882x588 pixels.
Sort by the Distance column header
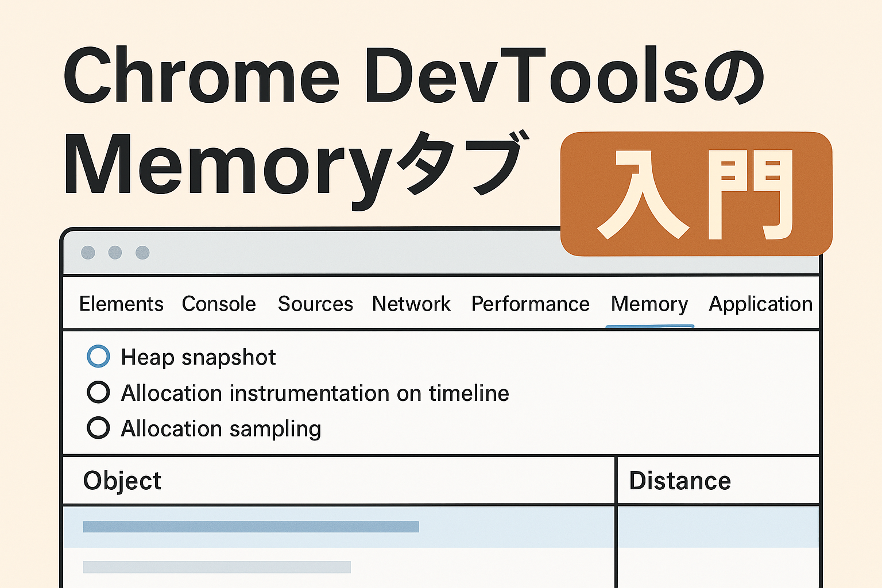[680, 481]
